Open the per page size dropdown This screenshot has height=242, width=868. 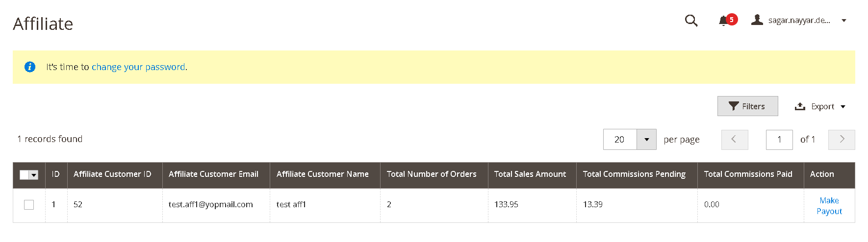tap(646, 140)
